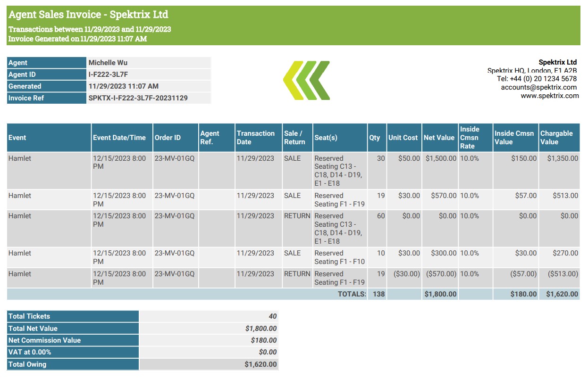The width and height of the screenshot is (588, 378).
Task: Click the Spektrix telephone number
Action: [537, 79]
